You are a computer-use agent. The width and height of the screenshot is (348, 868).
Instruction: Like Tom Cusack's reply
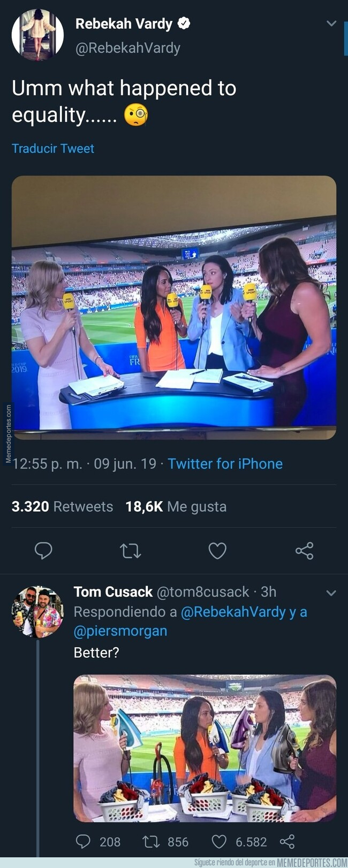[x=219, y=842]
